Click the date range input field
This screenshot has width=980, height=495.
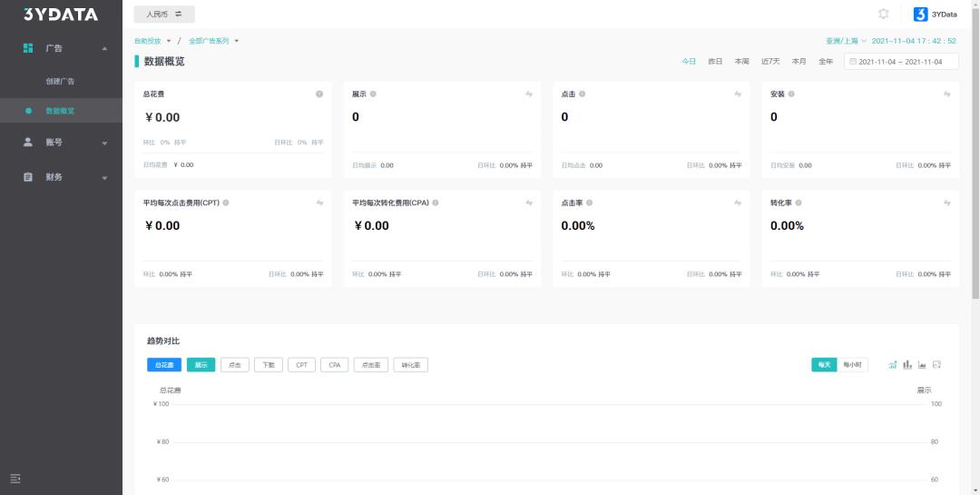tap(900, 62)
